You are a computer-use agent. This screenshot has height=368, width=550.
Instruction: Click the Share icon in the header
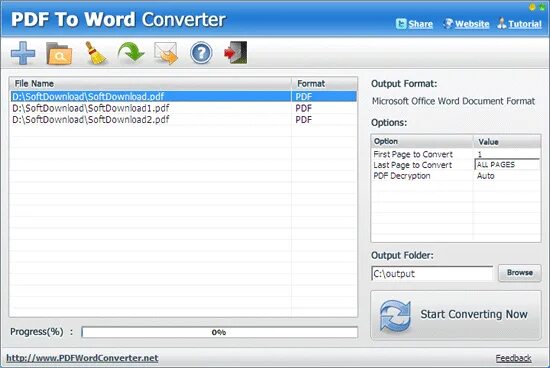(401, 24)
